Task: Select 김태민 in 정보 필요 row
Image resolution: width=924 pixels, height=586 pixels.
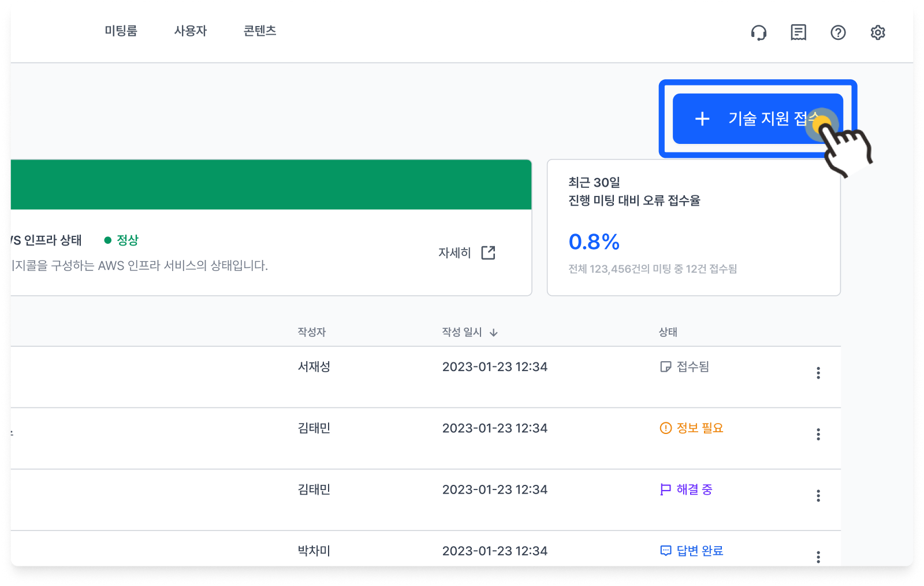Action: [x=314, y=428]
